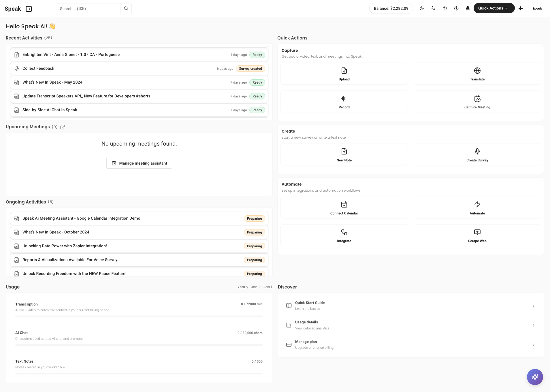Click the Text Notes usage progress bar
Image resolution: width=550 pixels, height=392 pixels.
139,374
